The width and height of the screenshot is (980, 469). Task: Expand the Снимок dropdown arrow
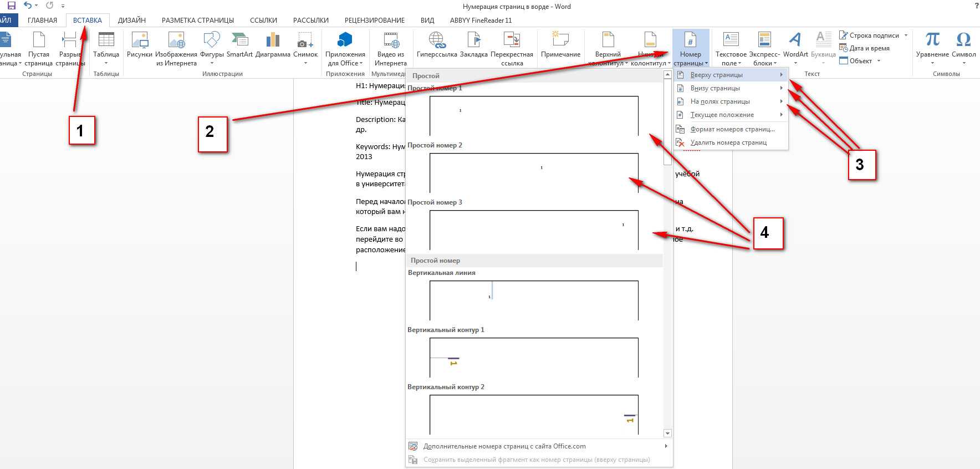305,63
